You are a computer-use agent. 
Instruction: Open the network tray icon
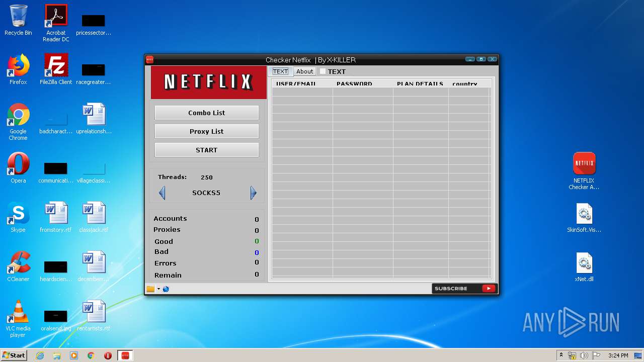[x=572, y=355]
